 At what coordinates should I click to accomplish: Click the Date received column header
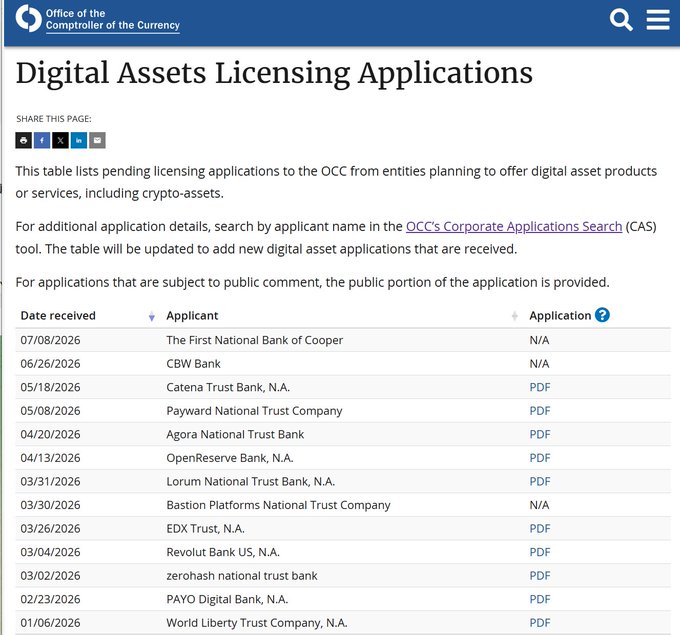click(x=58, y=315)
